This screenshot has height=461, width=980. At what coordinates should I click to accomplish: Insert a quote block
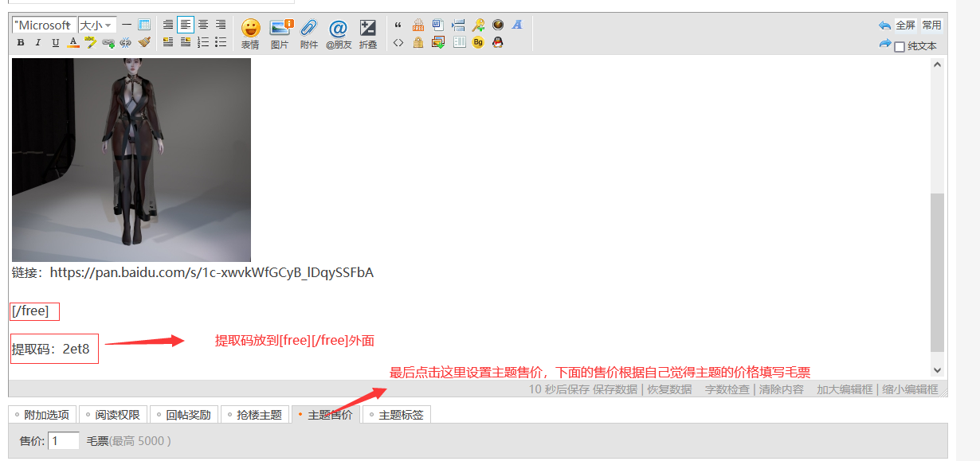398,25
